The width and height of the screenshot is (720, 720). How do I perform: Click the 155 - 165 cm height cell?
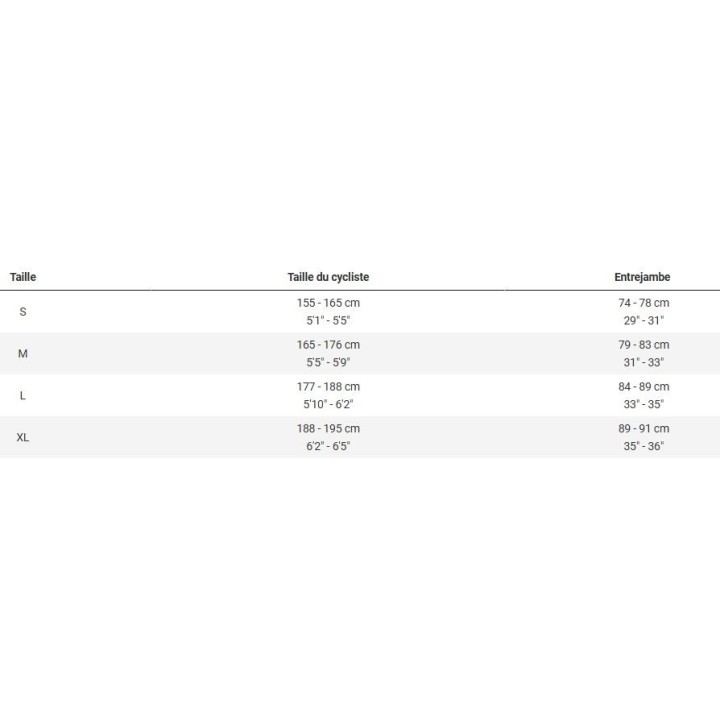pyautogui.click(x=328, y=303)
